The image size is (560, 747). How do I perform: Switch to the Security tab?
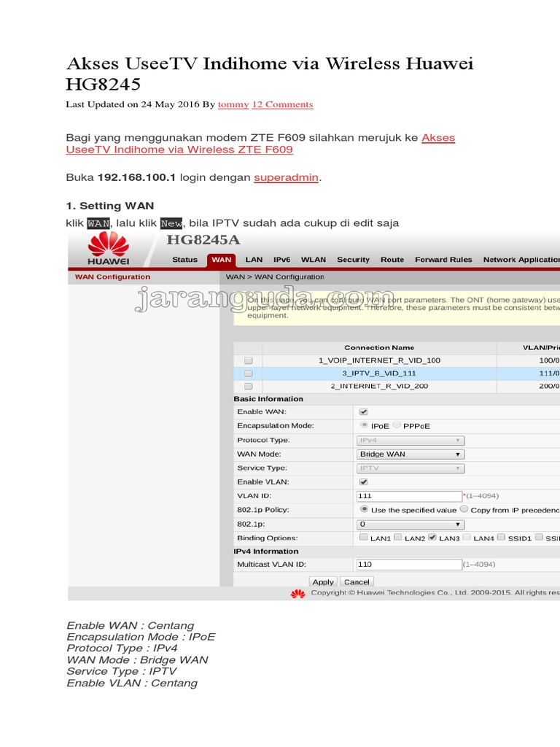(x=354, y=260)
